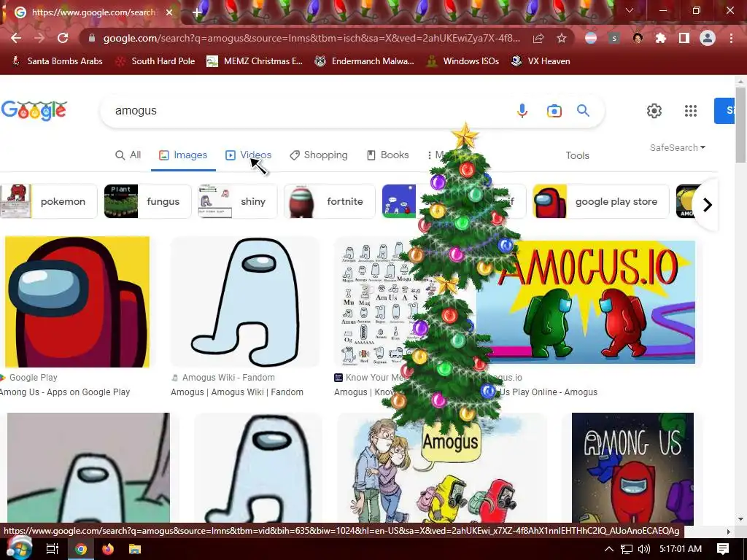The image size is (747, 560).
Task: Toggle the browser side panel
Action: point(684,38)
